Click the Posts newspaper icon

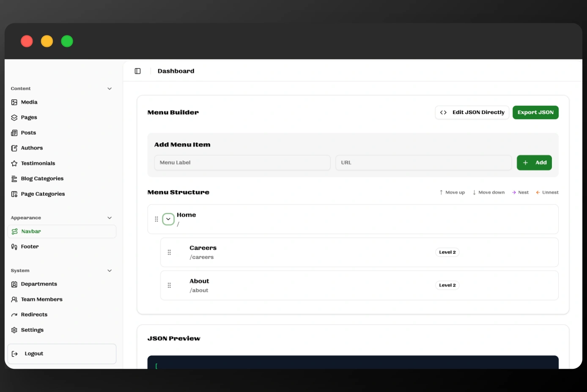click(x=14, y=133)
